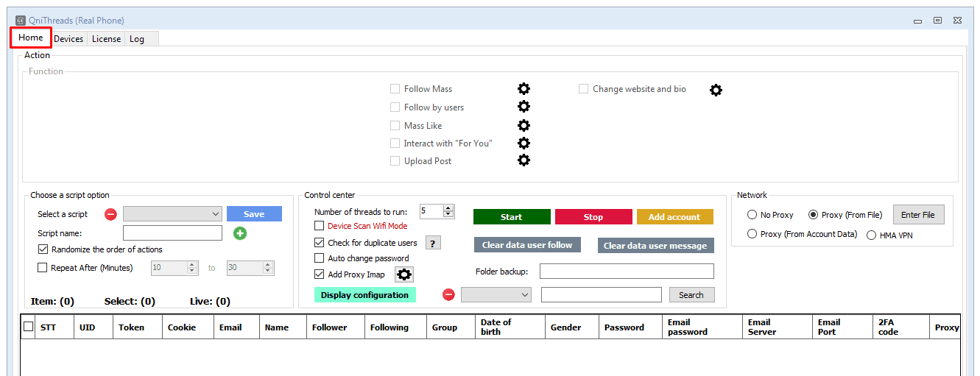Click green plus icon next to Script name

(240, 233)
